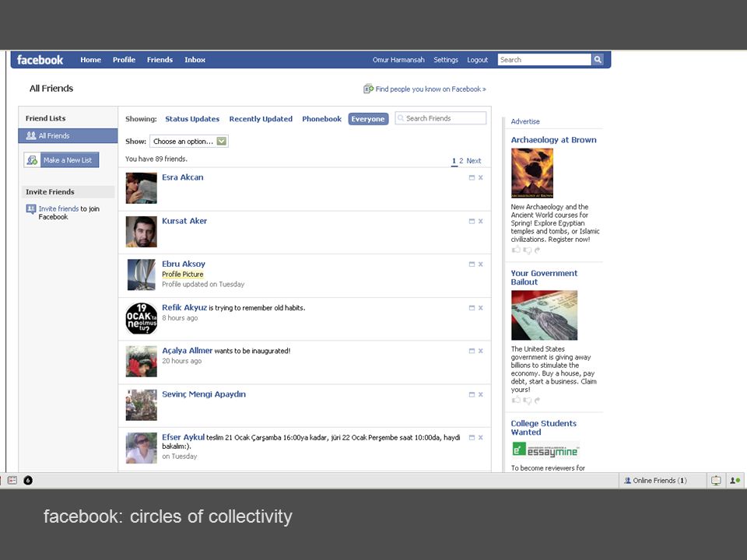Viewport: 747px width, 560px height.
Task: Remove friend X for Kursat Aker
Action: click(x=481, y=222)
